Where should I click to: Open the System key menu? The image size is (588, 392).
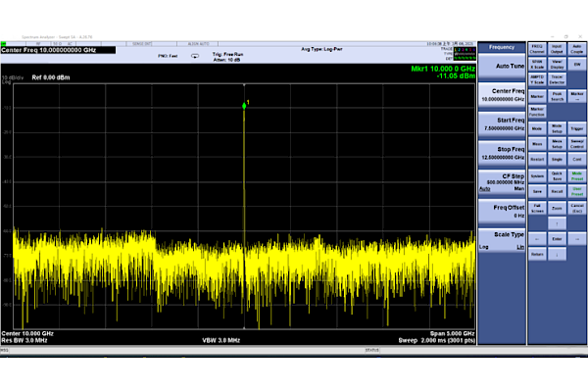pos(537,176)
